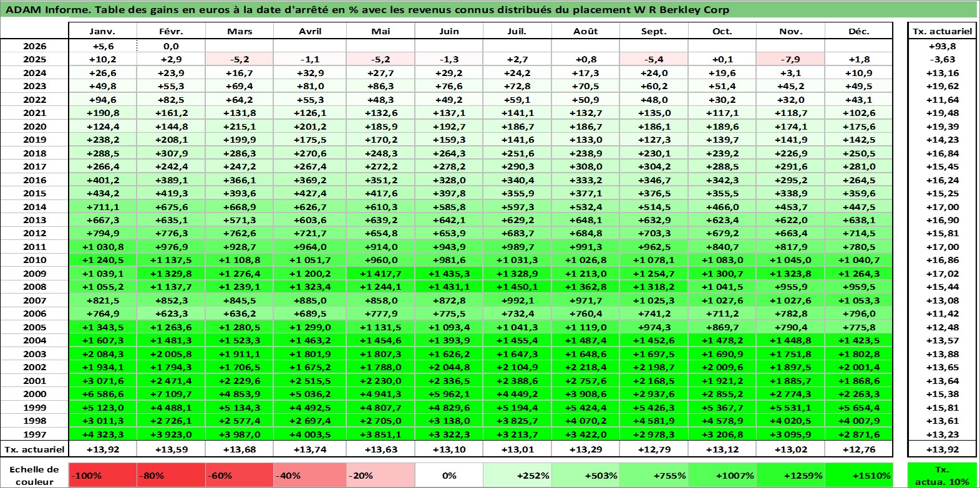Click the 0,0 cell for February 2026
The width and height of the screenshot is (980, 488).
point(171,46)
